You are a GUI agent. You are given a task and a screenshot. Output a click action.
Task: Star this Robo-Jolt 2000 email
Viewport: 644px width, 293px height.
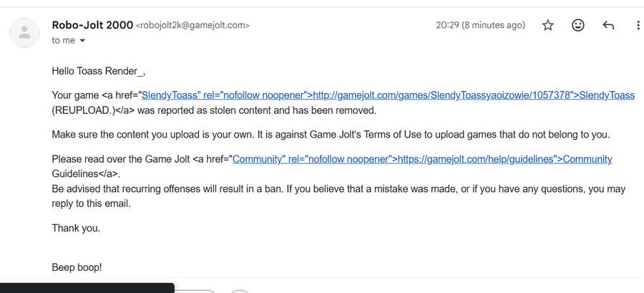pyautogui.click(x=548, y=26)
